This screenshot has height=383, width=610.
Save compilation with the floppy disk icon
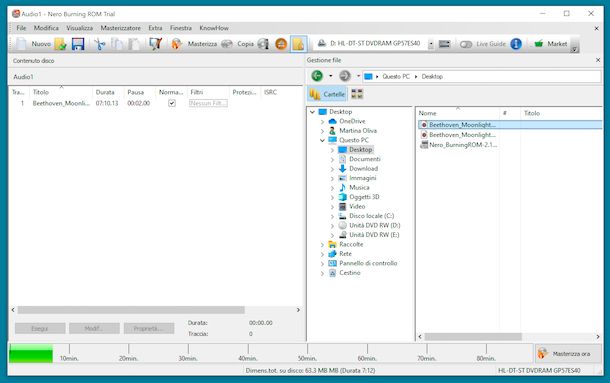(78, 44)
